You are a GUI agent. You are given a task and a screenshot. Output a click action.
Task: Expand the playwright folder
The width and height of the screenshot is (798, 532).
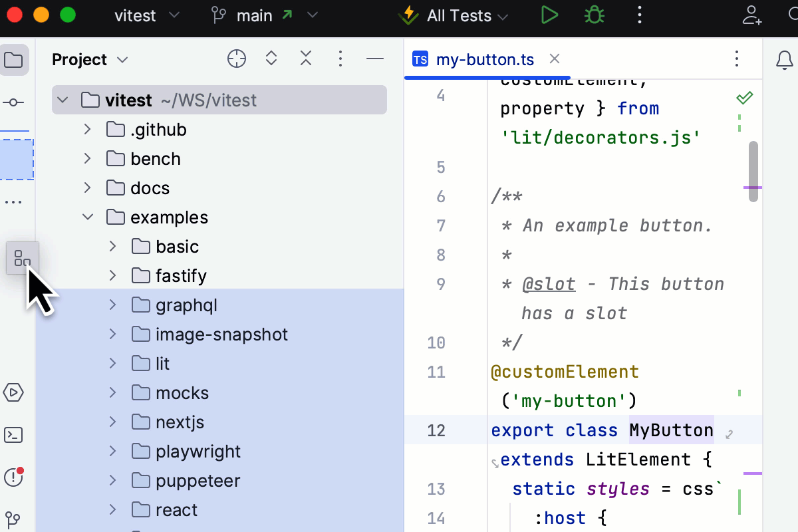click(x=111, y=451)
